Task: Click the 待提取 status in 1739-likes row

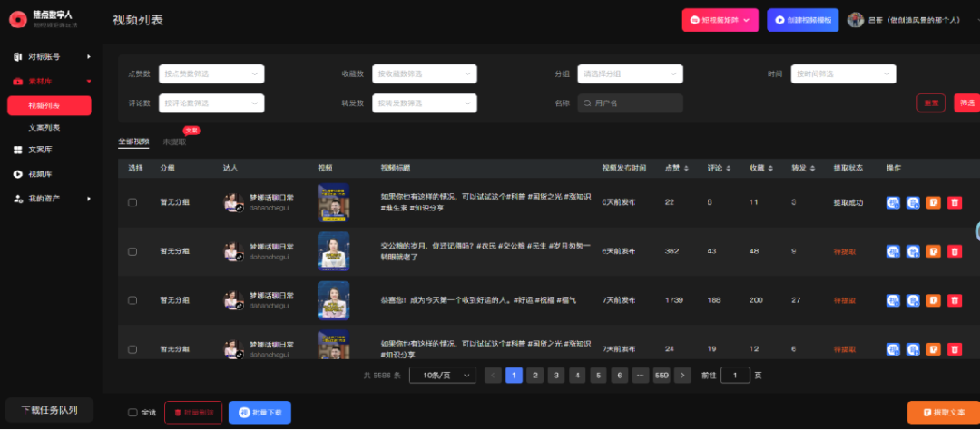Action: point(845,300)
